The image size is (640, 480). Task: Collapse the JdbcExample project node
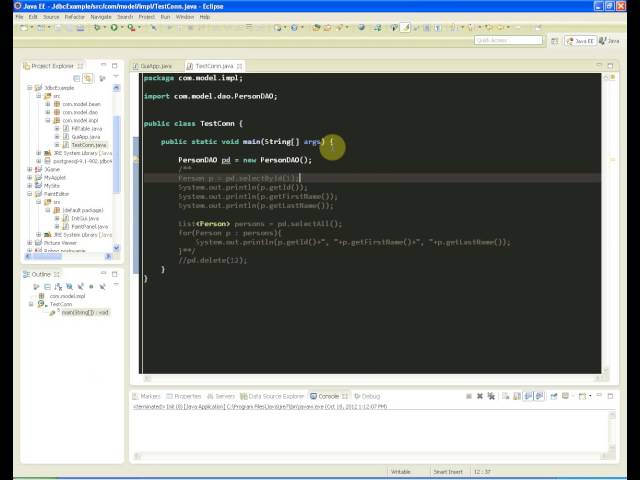[x=30, y=88]
